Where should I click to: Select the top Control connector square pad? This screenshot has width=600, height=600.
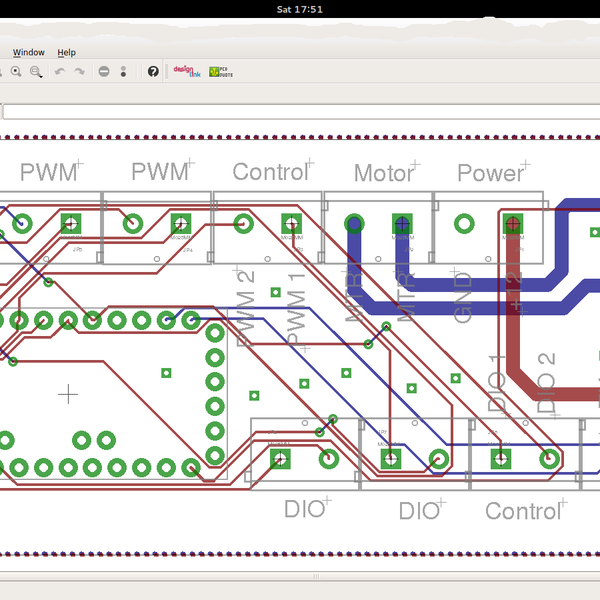point(292,224)
